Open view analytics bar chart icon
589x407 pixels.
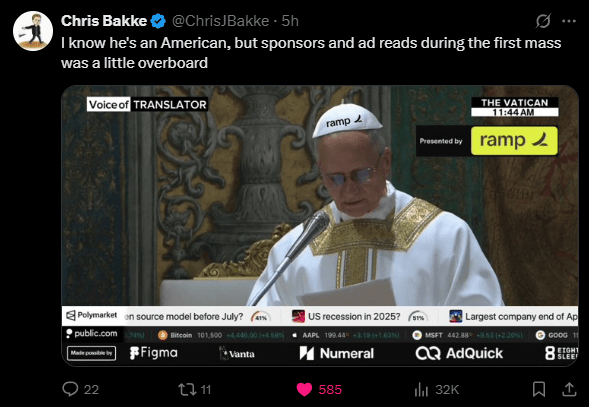421,390
